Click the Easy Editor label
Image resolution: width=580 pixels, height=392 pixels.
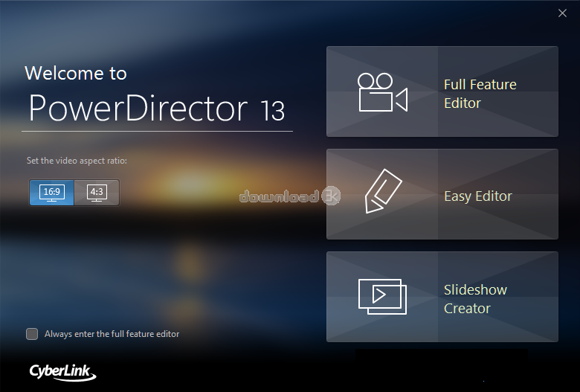pyautogui.click(x=478, y=196)
